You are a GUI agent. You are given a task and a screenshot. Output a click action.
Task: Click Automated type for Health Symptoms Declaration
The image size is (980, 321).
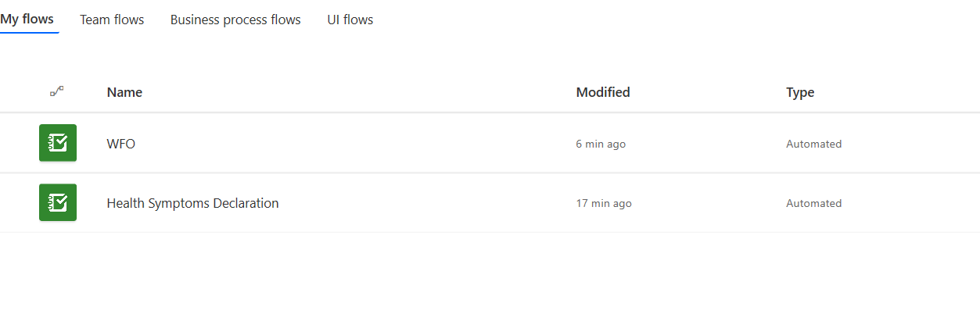click(813, 203)
